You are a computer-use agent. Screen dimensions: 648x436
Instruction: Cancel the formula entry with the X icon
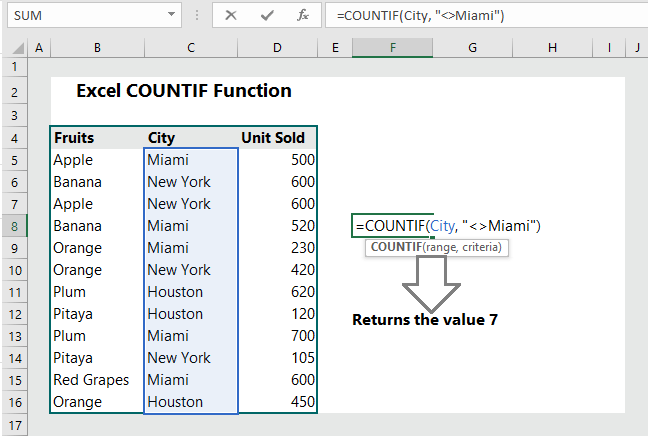[231, 16]
